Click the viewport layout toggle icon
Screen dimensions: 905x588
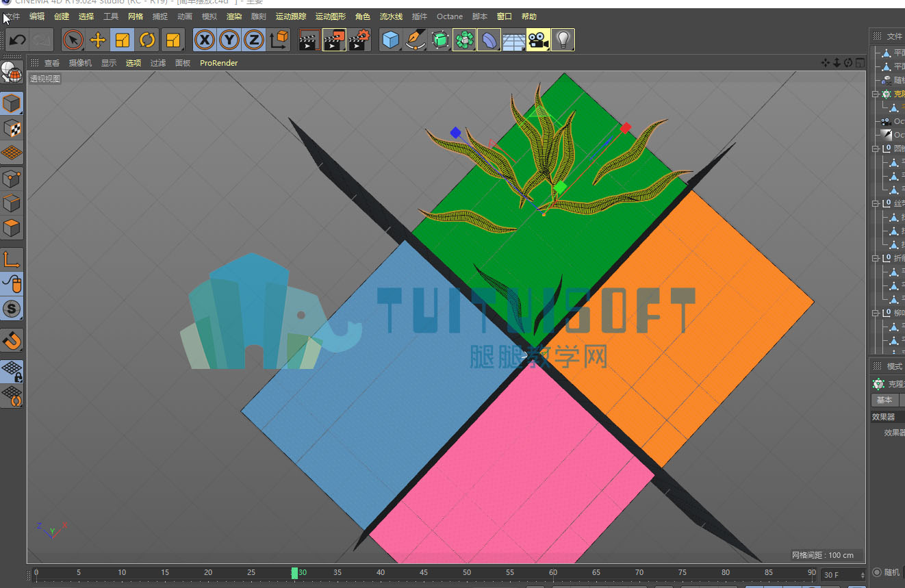point(860,63)
